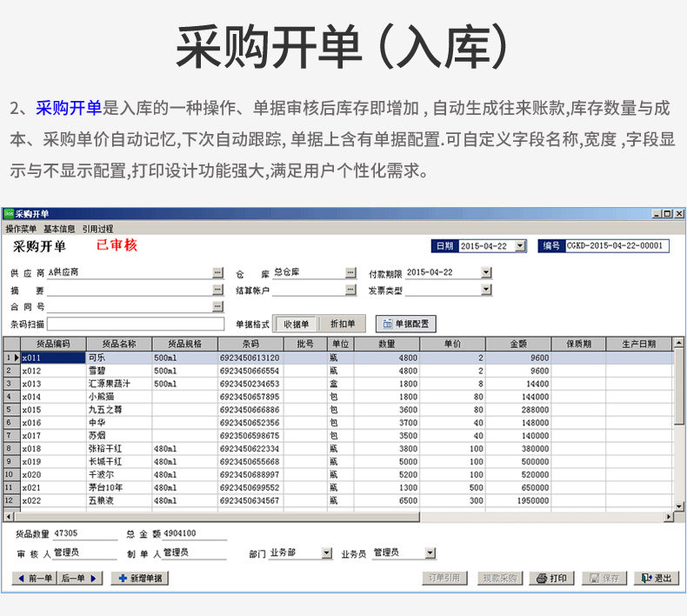Go to next document with 后一单
This screenshot has height=616, width=687.
[x=80, y=579]
